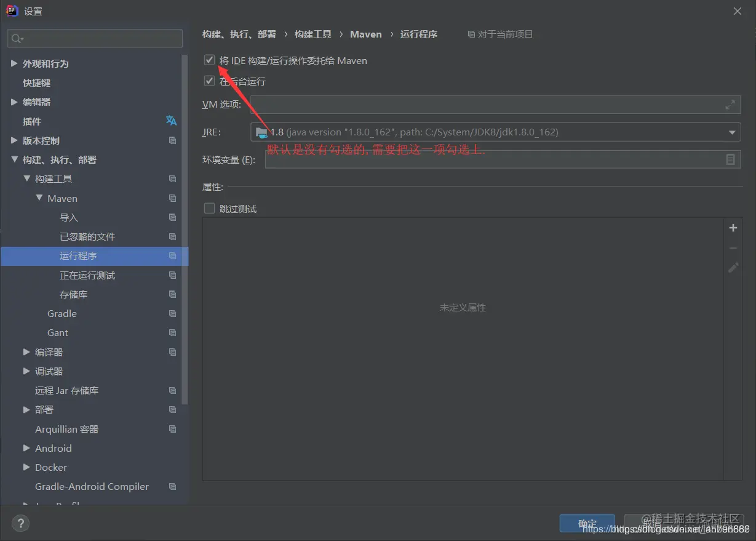Expand the 版本控制 tree node
This screenshot has height=541, width=756.
(14, 140)
